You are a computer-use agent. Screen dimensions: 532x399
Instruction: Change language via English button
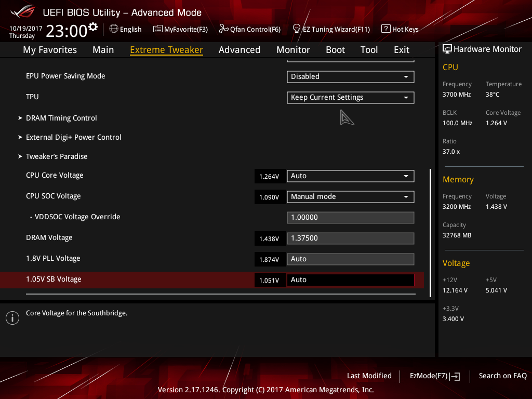pos(126,29)
